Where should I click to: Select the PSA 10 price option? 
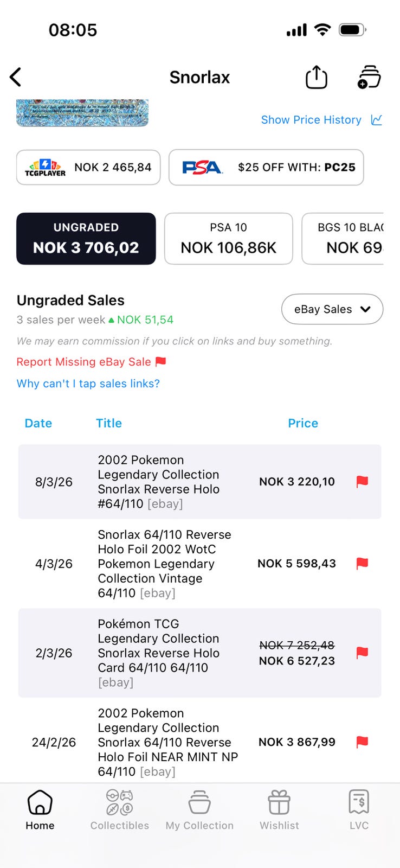tap(228, 239)
